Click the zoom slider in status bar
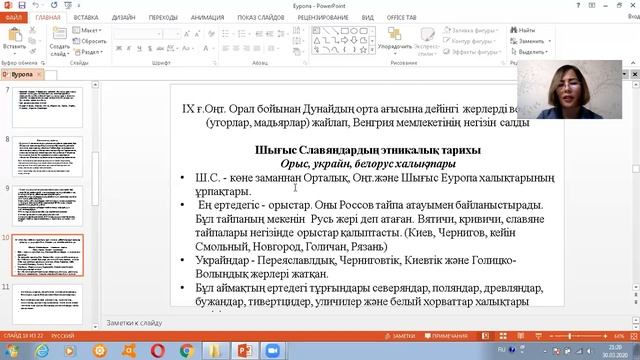The image size is (640, 360). 577,336
